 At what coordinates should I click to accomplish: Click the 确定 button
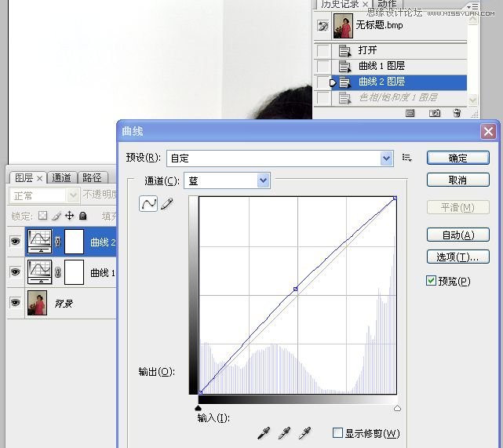point(458,158)
